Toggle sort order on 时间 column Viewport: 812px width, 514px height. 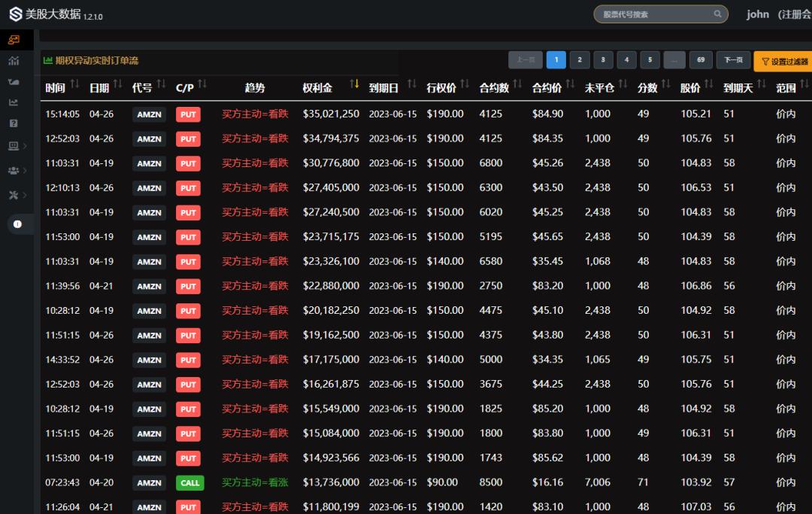[x=74, y=86]
